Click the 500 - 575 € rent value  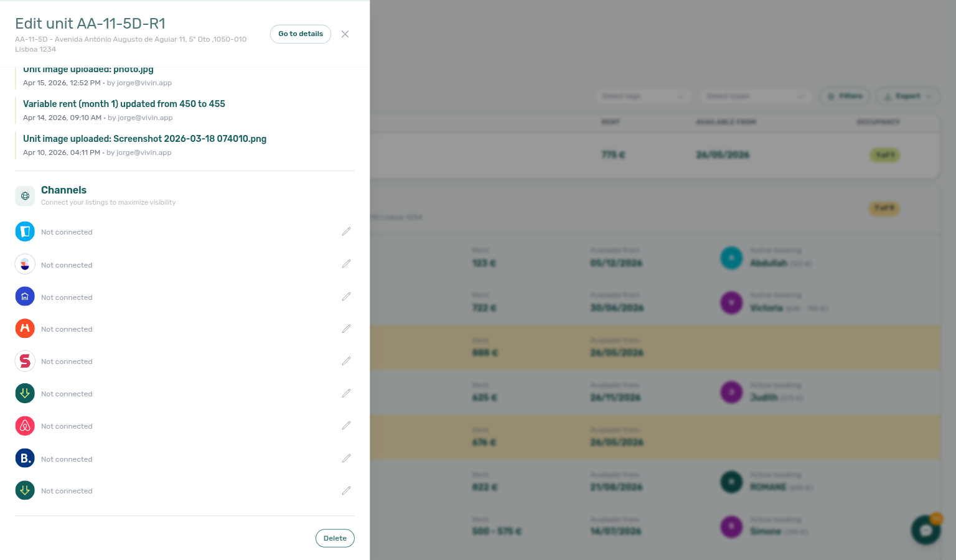click(x=497, y=531)
